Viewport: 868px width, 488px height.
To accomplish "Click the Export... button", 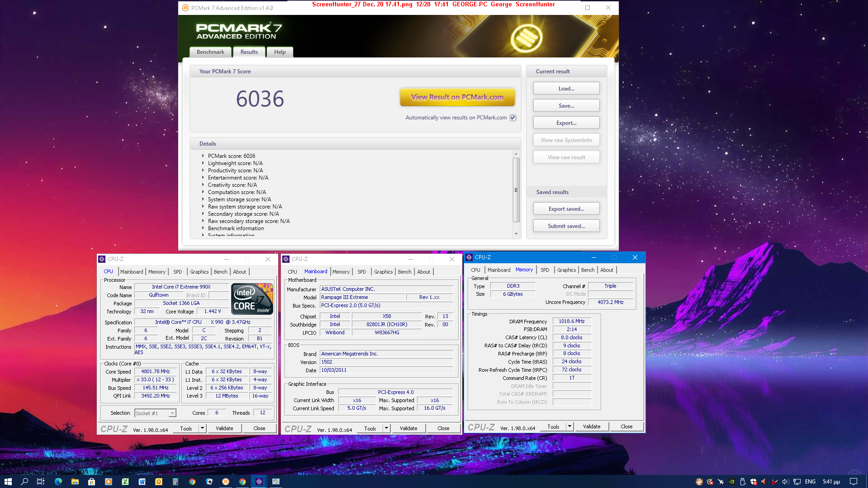I will point(566,123).
